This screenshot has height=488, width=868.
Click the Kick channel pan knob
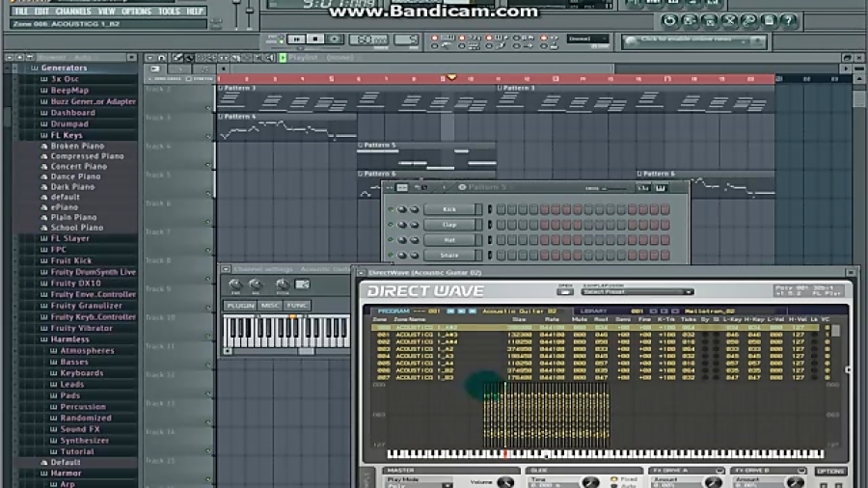[402, 209]
